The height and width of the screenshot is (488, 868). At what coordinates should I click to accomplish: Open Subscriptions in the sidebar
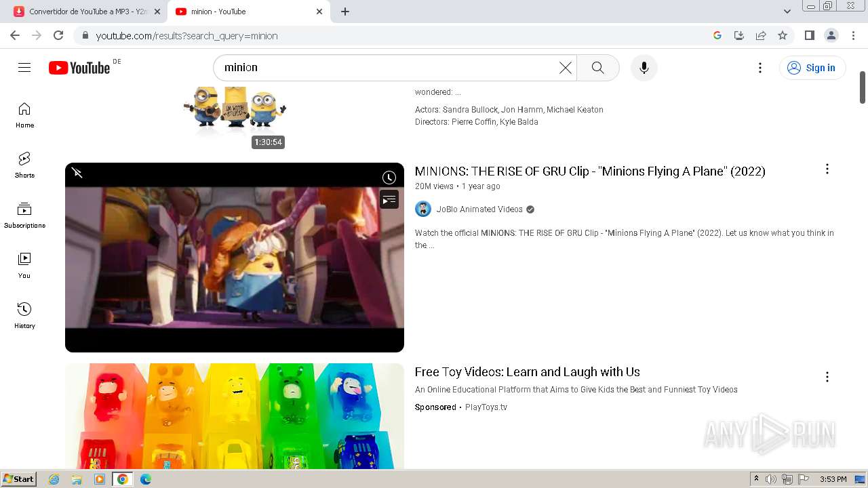[24, 216]
